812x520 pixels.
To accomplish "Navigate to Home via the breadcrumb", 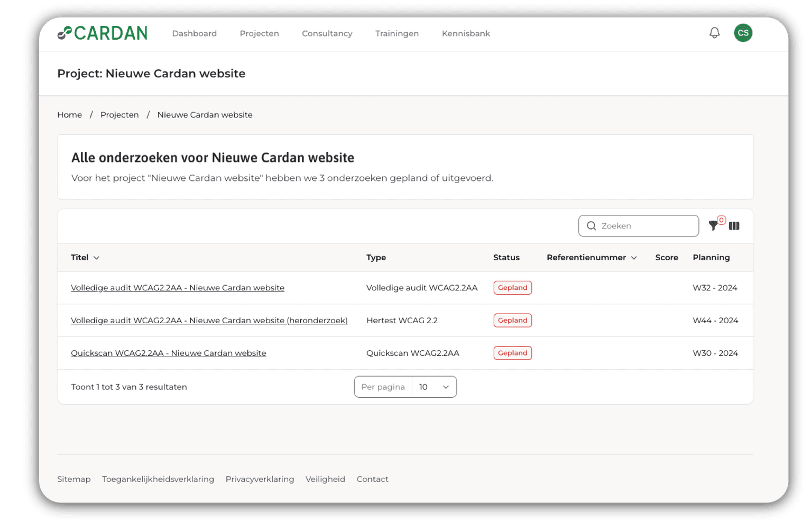I will click(x=69, y=115).
